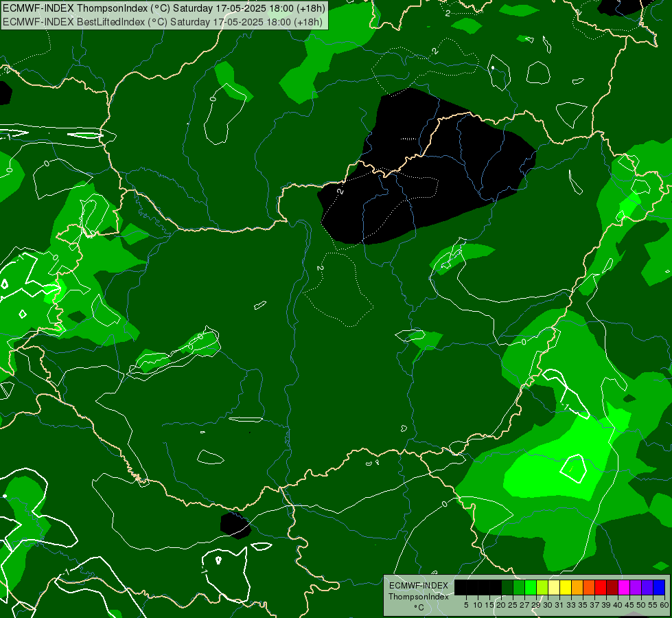Click the legend tick label 40
The width and height of the screenshot is (672, 618).
tap(618, 605)
